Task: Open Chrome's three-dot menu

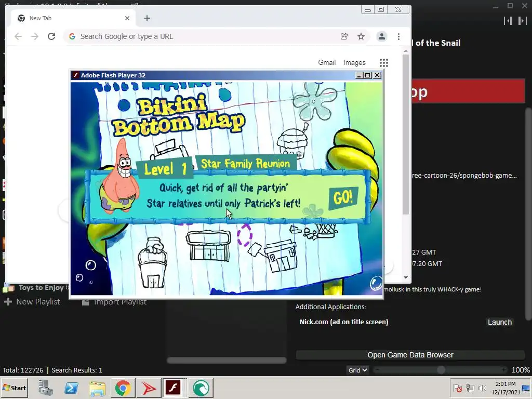Action: [398, 36]
